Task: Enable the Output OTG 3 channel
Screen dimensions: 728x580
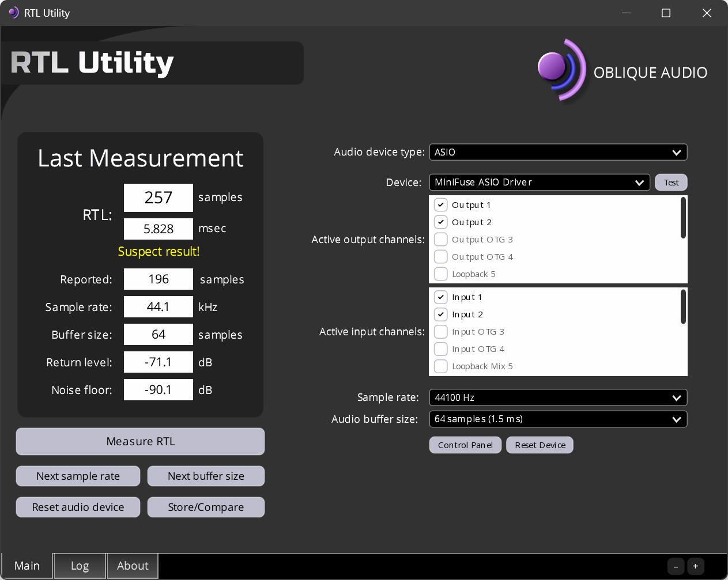Action: pyautogui.click(x=441, y=240)
